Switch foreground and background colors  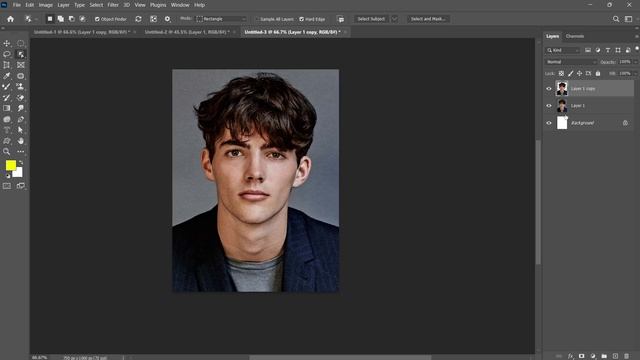point(20,163)
